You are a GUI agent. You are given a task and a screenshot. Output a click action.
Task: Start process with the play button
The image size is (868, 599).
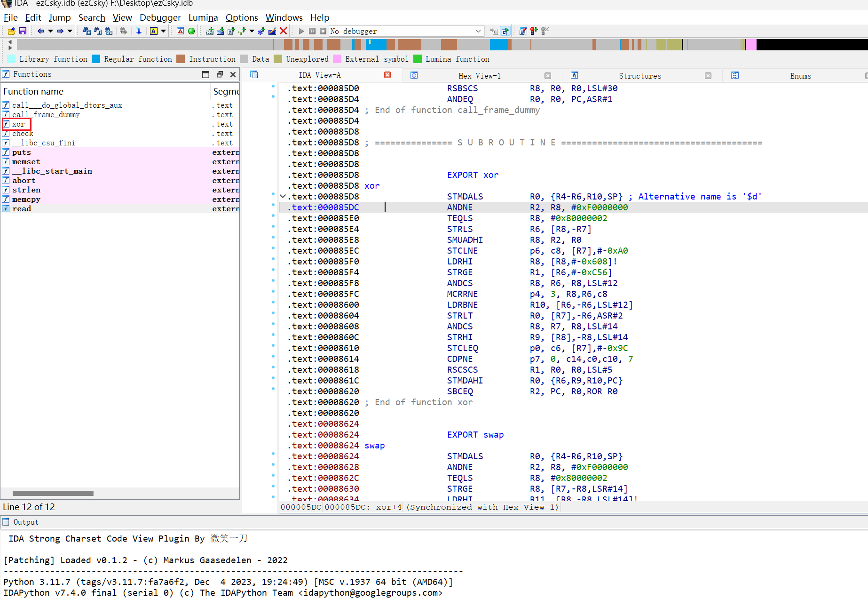click(x=301, y=31)
